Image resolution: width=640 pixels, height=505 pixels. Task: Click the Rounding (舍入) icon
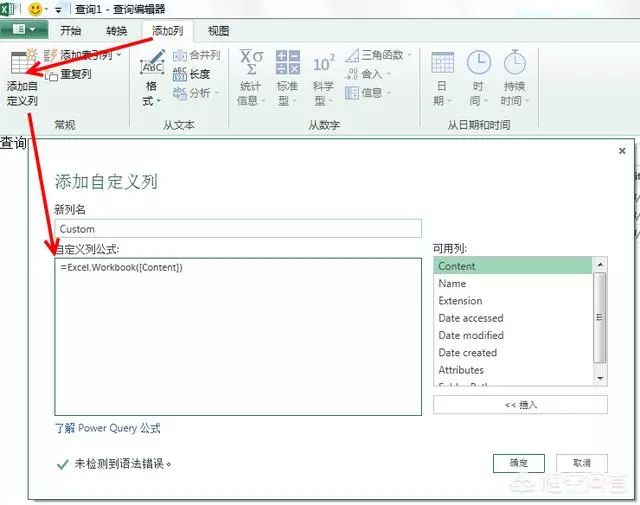coord(351,74)
